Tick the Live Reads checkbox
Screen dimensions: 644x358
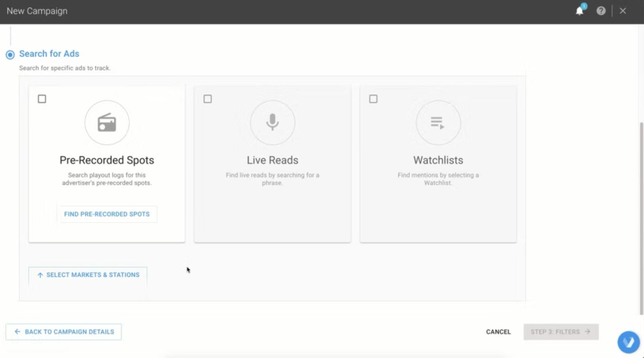[208, 99]
